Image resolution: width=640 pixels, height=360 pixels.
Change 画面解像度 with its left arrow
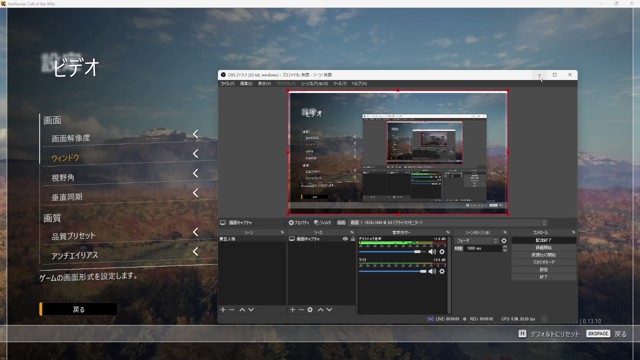tap(196, 134)
